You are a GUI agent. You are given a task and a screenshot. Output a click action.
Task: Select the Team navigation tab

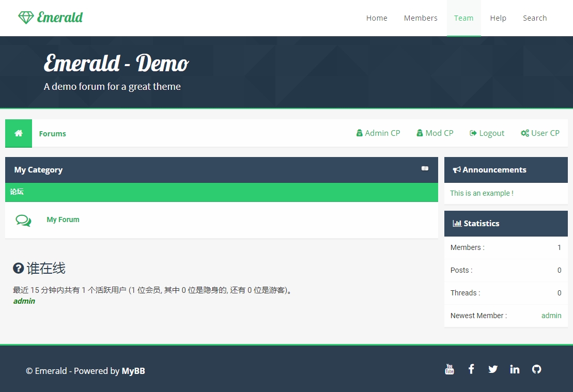(463, 18)
